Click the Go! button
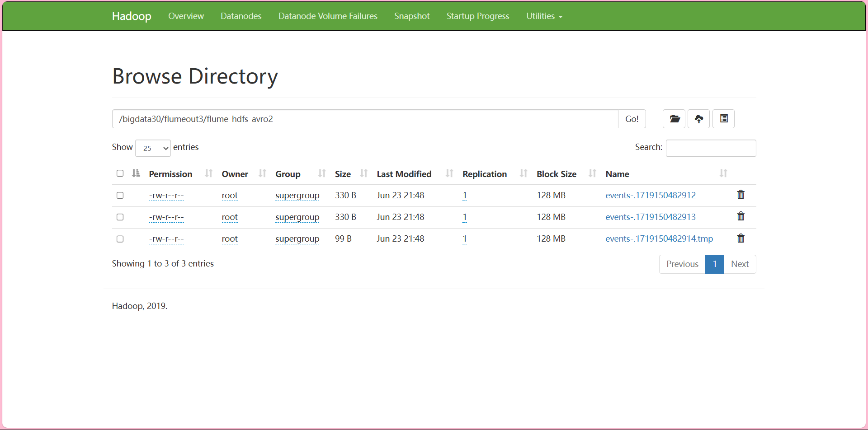 coord(632,119)
